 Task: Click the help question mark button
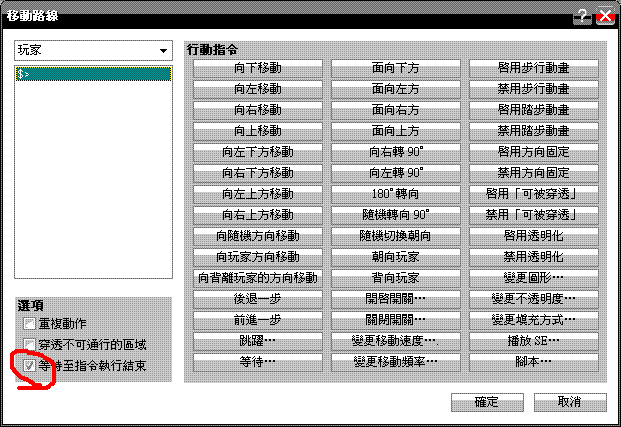(x=583, y=16)
